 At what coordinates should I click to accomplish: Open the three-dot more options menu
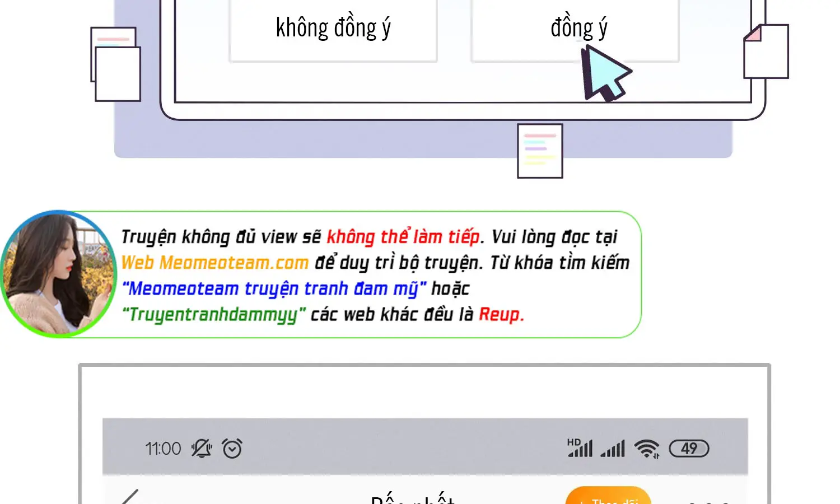708,500
